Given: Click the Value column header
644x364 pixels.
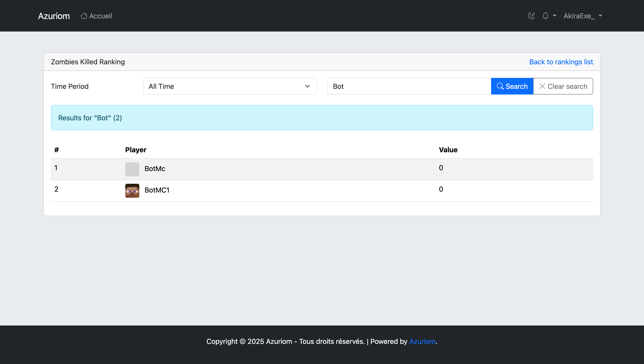Looking at the screenshot, I should (x=448, y=150).
